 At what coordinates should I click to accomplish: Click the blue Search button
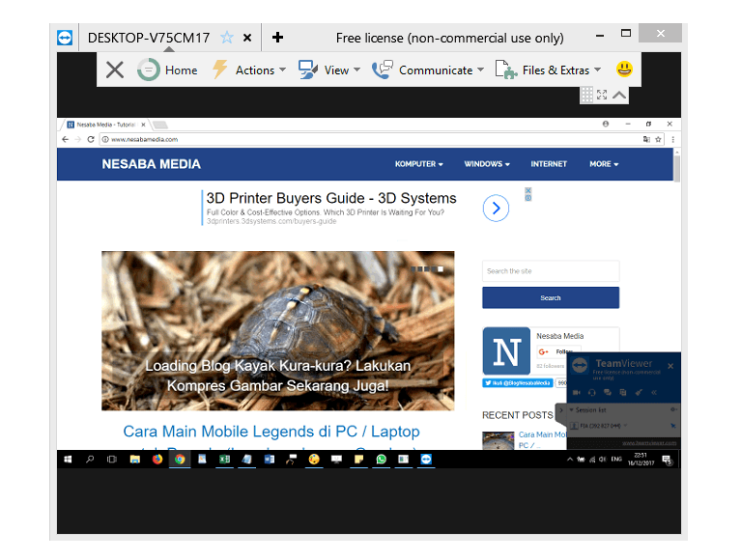pos(551,298)
